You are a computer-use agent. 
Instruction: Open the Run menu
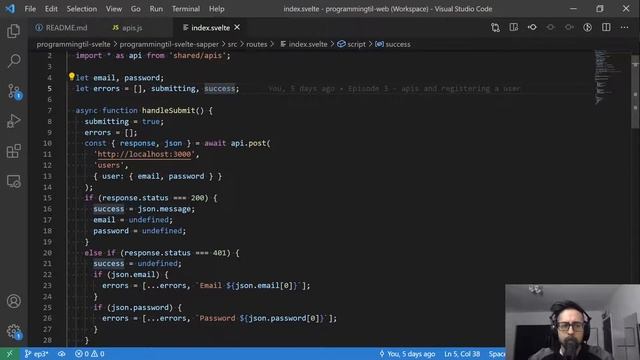click(156, 9)
